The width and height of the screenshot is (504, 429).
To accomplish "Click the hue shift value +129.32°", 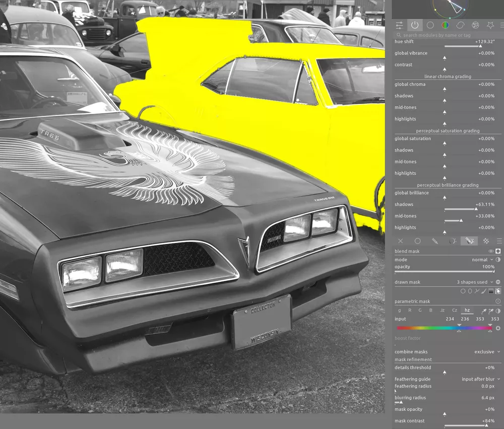I will point(485,41).
